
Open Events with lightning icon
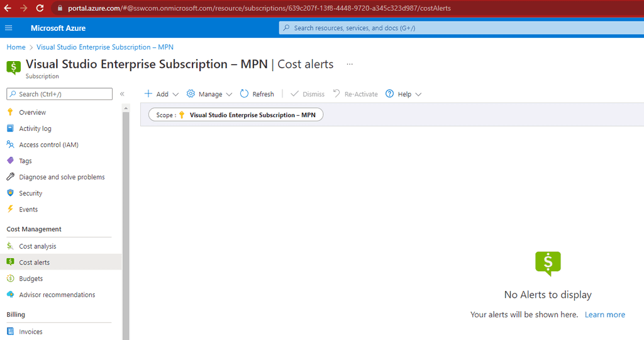28,209
